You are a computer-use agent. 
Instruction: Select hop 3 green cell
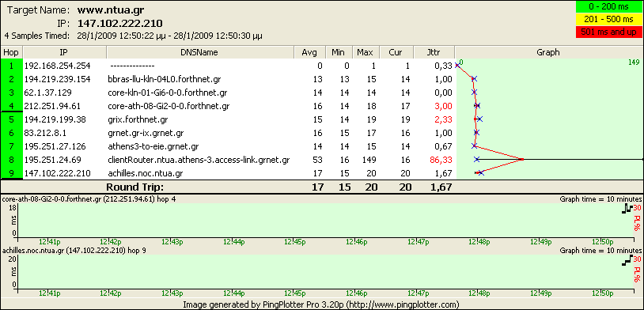coord(12,93)
